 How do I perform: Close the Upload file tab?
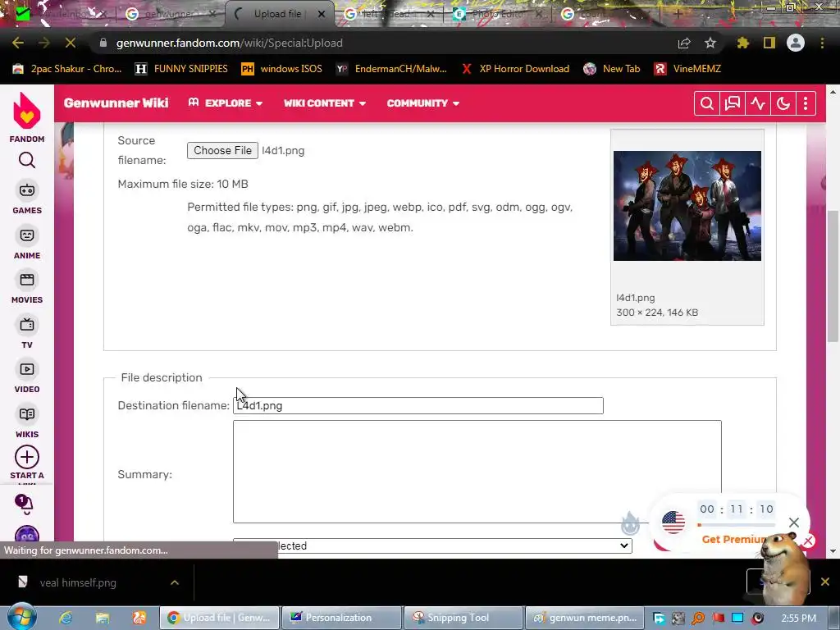[322, 14]
